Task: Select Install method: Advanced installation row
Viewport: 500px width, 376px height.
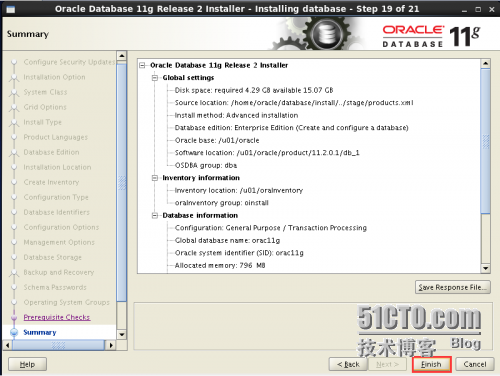Action: [236, 115]
